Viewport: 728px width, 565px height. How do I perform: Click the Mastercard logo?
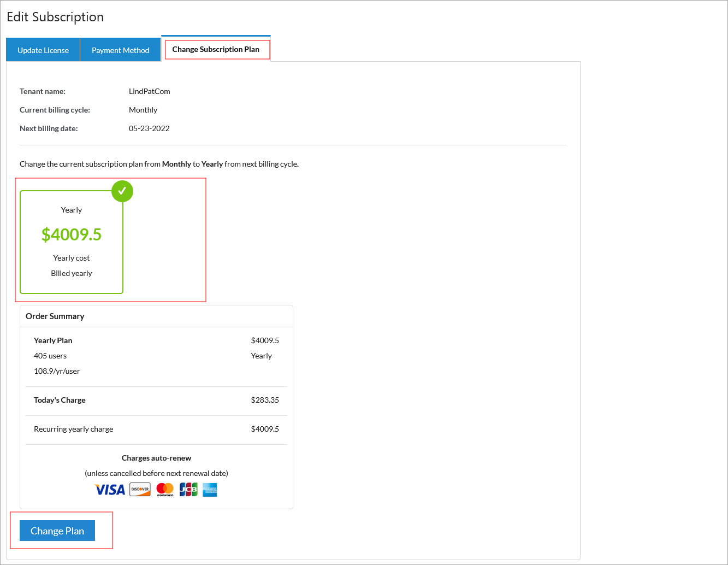tap(165, 490)
